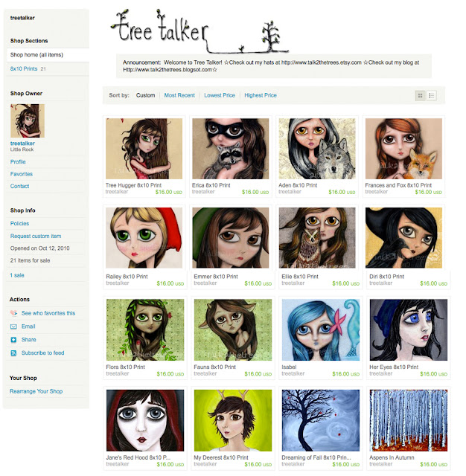Click the heart favorites icon
Image resolution: width=466 pixels, height=476 pixels.
pyautogui.click(x=13, y=312)
